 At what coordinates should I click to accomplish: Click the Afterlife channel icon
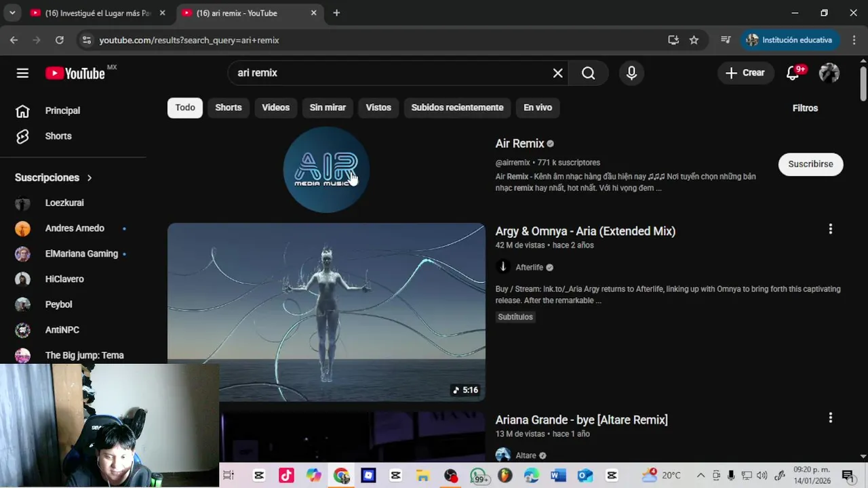tap(502, 267)
